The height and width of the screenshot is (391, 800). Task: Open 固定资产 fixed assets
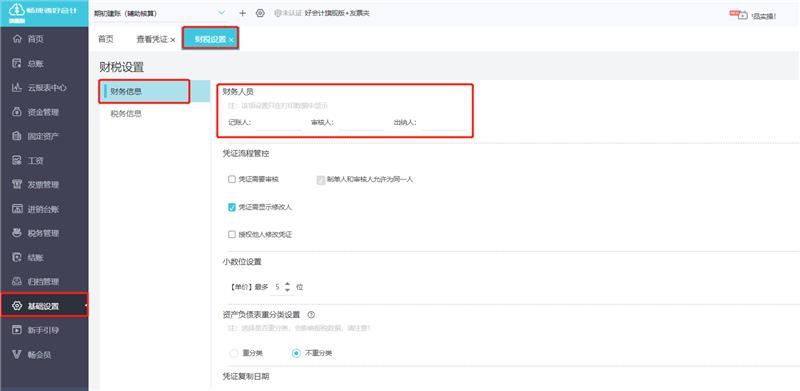click(44, 136)
